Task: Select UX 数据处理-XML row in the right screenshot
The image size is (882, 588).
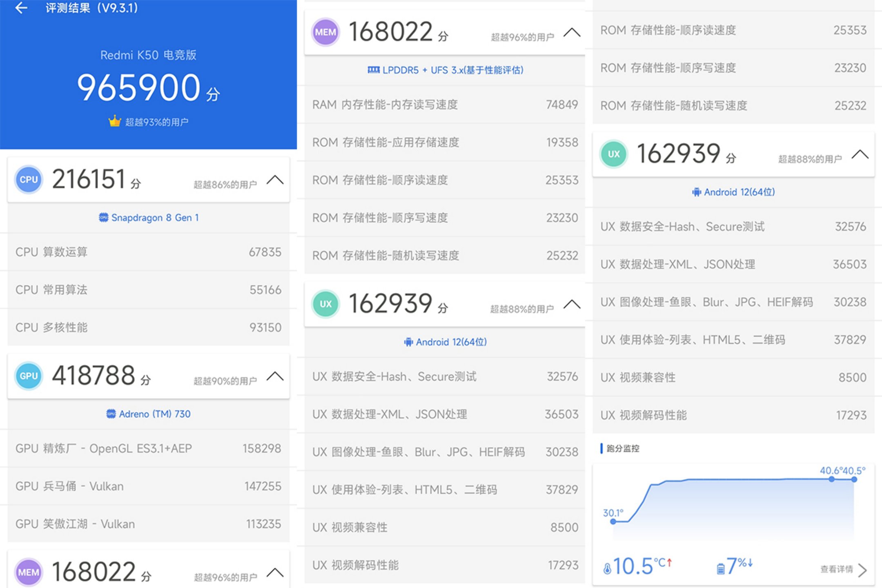Action: click(x=733, y=264)
